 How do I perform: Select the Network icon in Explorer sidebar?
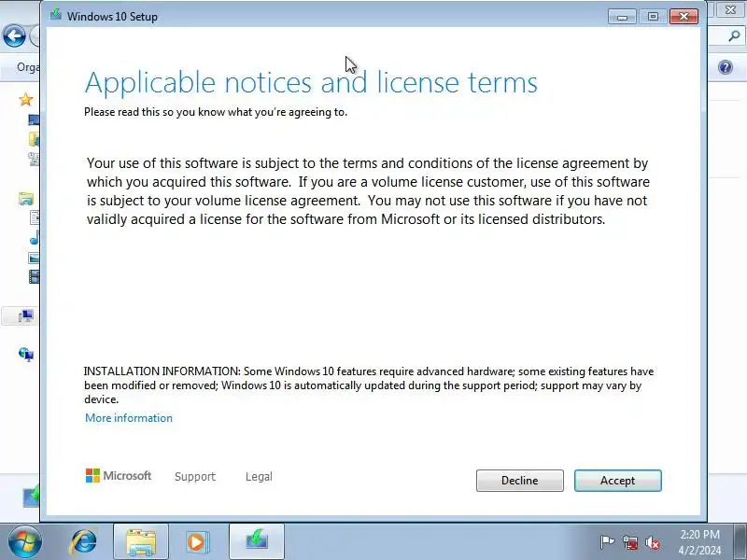(26, 355)
